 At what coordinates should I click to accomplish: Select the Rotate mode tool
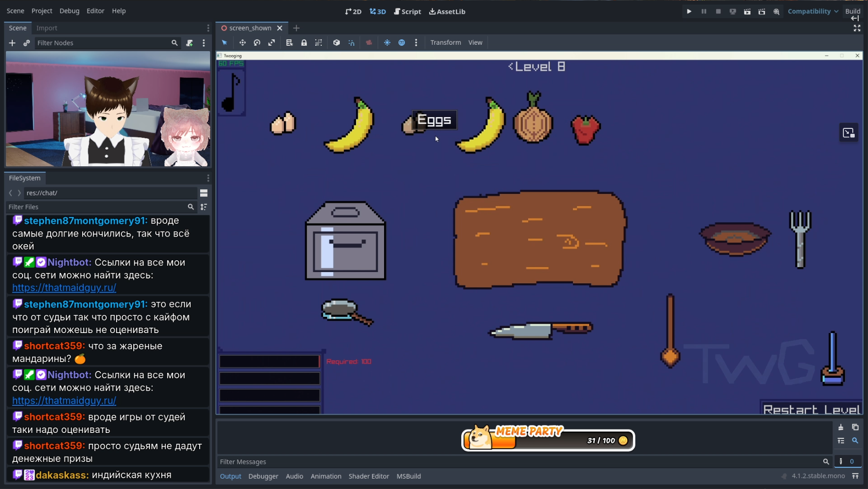pyautogui.click(x=257, y=43)
